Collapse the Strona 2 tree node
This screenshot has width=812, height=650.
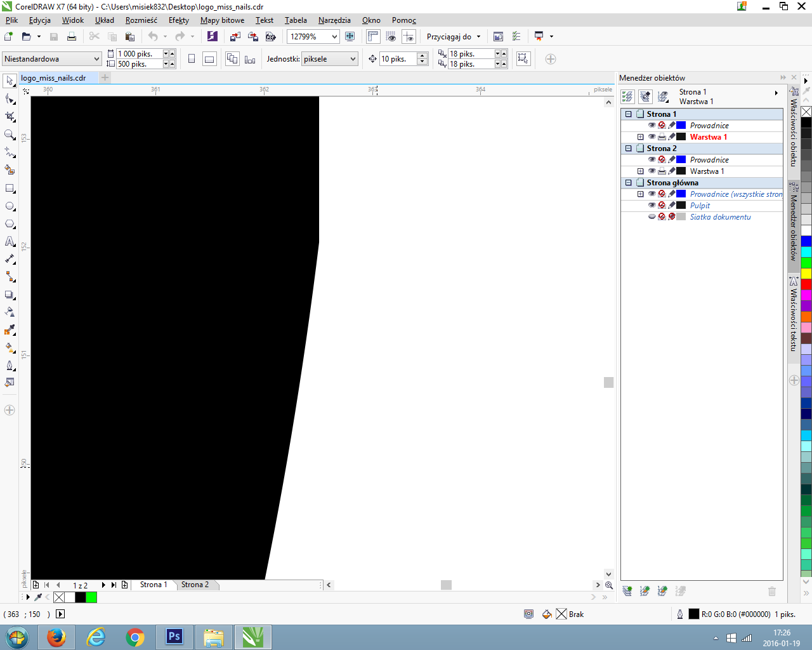click(x=629, y=148)
